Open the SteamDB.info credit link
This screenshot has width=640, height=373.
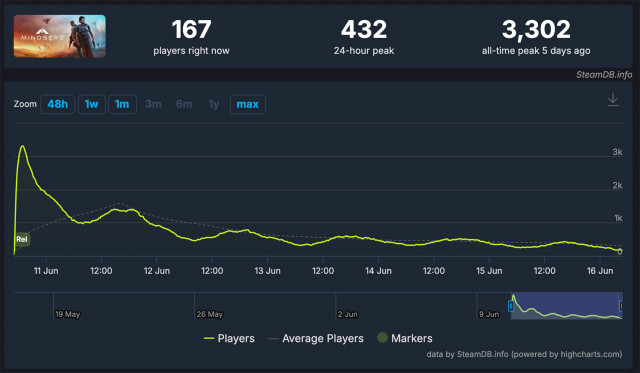[604, 75]
